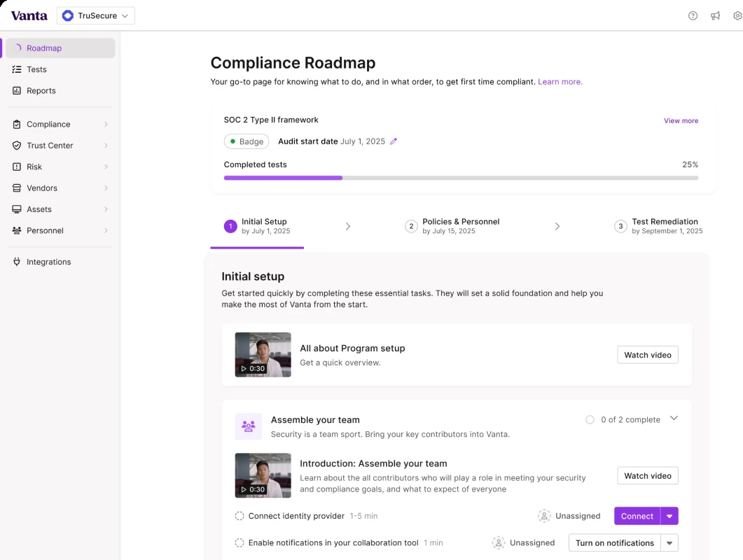Click the step 1 circle for Initial Setup

(x=230, y=227)
